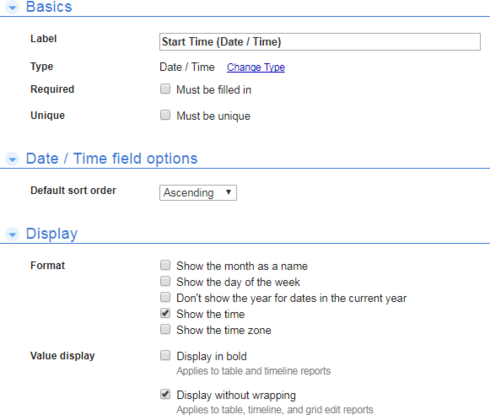Click the Change Type link
490x415 pixels.
coord(256,67)
